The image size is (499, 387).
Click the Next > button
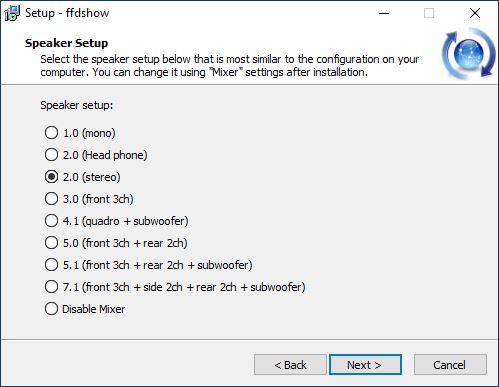(x=365, y=365)
